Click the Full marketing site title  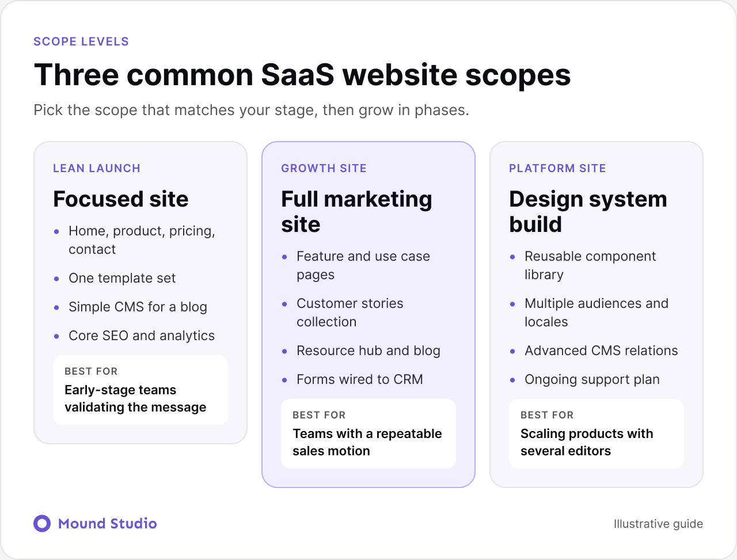tap(356, 211)
